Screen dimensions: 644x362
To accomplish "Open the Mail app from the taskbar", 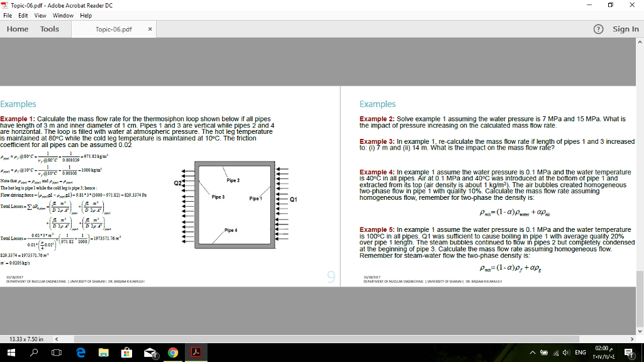I will tap(150, 353).
